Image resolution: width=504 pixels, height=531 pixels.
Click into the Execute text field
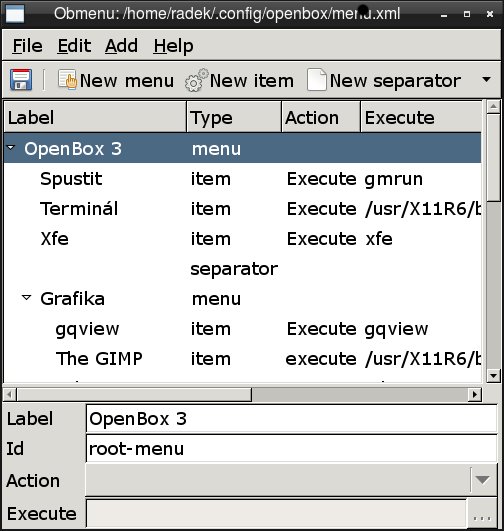pyautogui.click(x=276, y=514)
